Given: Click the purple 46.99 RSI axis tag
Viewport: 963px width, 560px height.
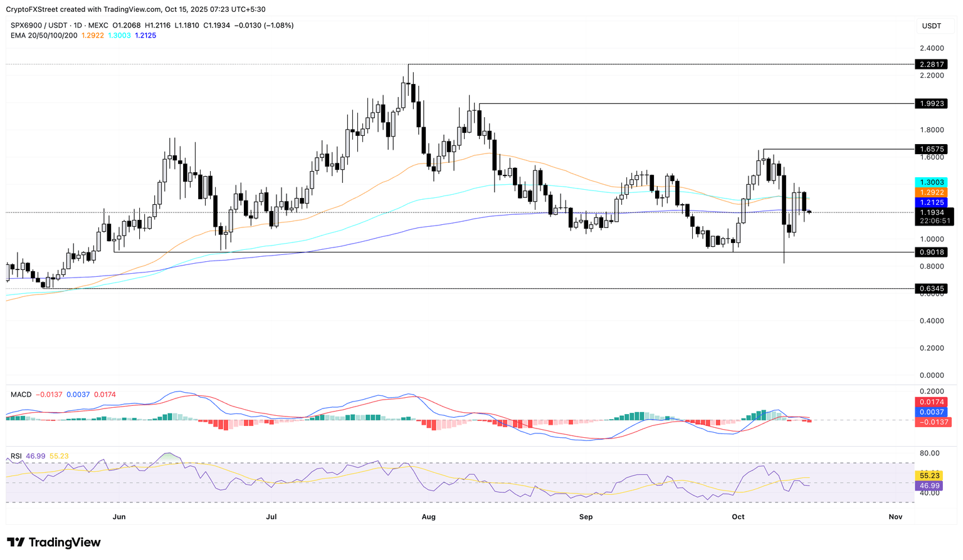Looking at the screenshot, I should 929,485.
